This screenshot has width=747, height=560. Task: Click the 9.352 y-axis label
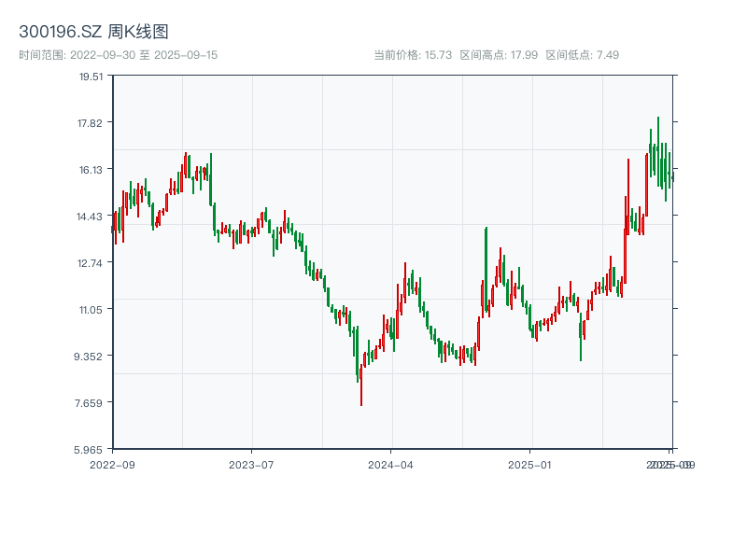click(91, 357)
